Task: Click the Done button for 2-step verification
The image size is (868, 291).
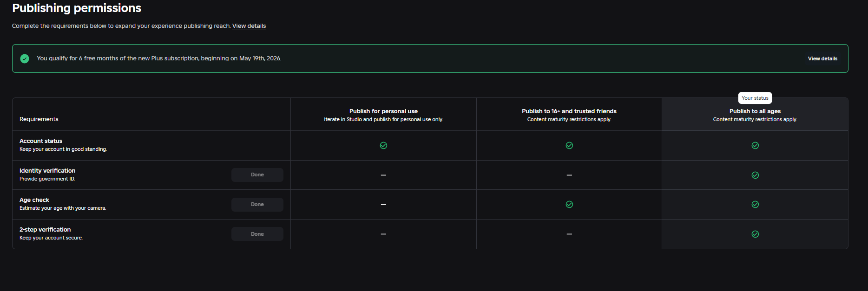Action: pos(257,234)
